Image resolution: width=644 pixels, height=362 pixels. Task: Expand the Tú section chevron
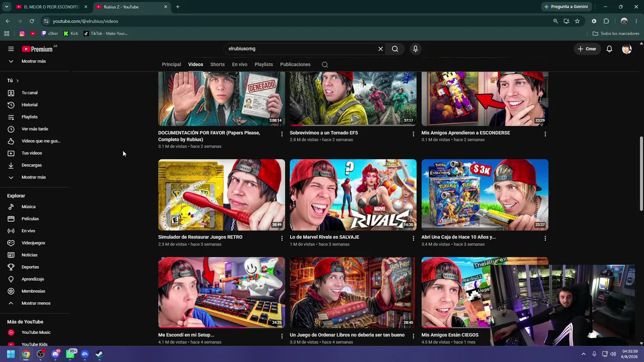coord(17,80)
